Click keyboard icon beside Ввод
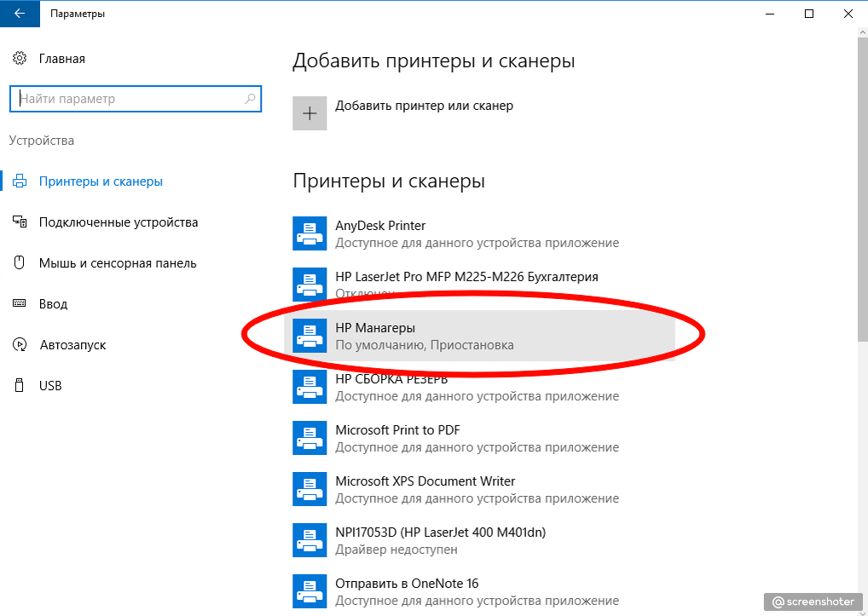The width and height of the screenshot is (868, 616). tap(20, 303)
